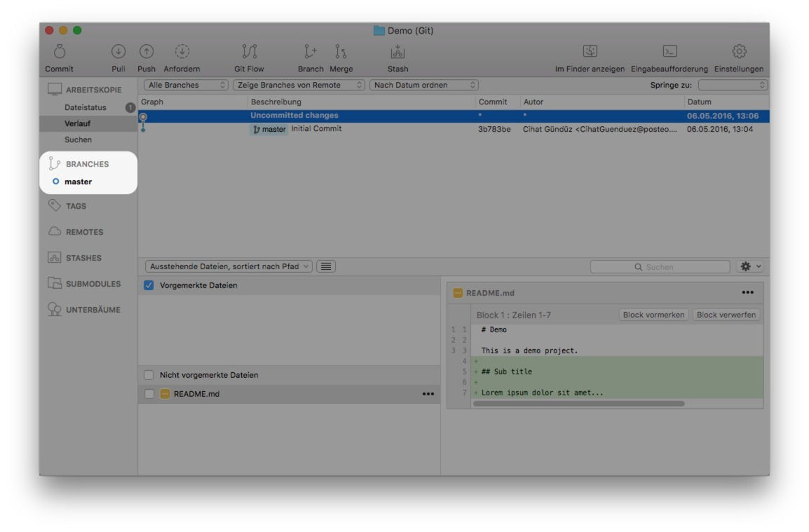Select the UNTERBÄUME sidebar section
The height and width of the screenshot is (532, 809).
click(x=84, y=310)
